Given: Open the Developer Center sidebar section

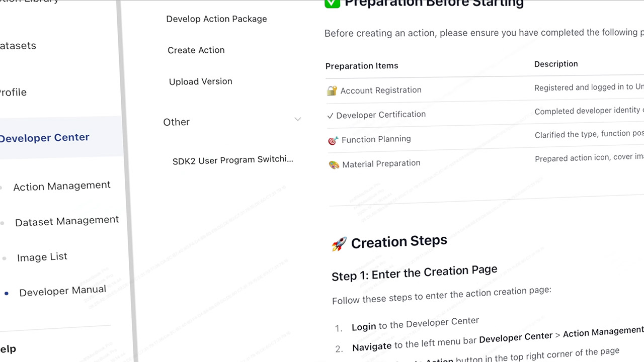Looking at the screenshot, I should pyautogui.click(x=44, y=138).
